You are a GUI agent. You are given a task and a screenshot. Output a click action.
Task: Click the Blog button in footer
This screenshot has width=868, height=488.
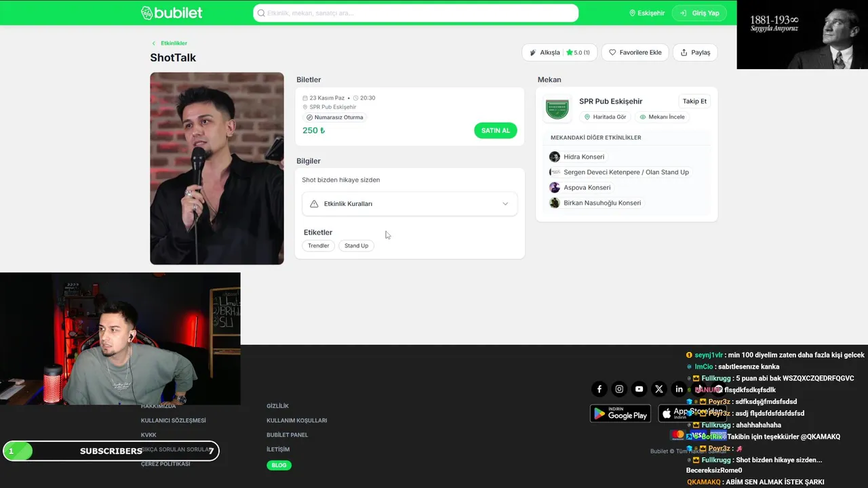pyautogui.click(x=279, y=466)
